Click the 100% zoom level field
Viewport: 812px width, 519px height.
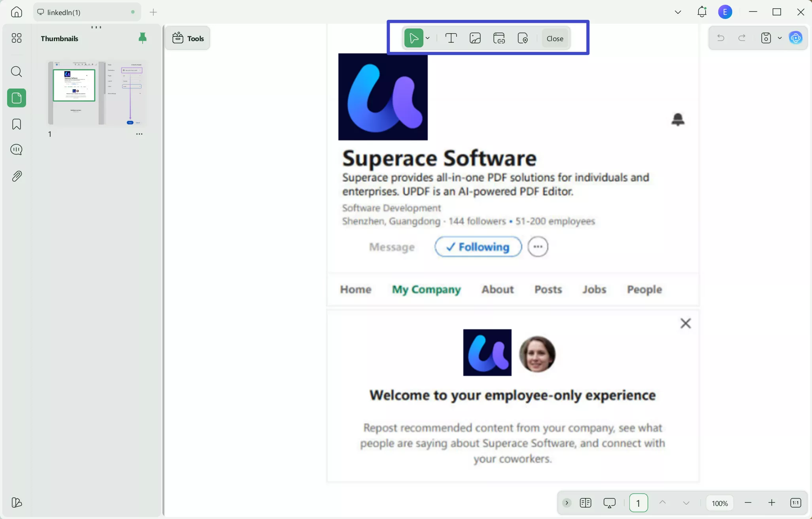719,503
